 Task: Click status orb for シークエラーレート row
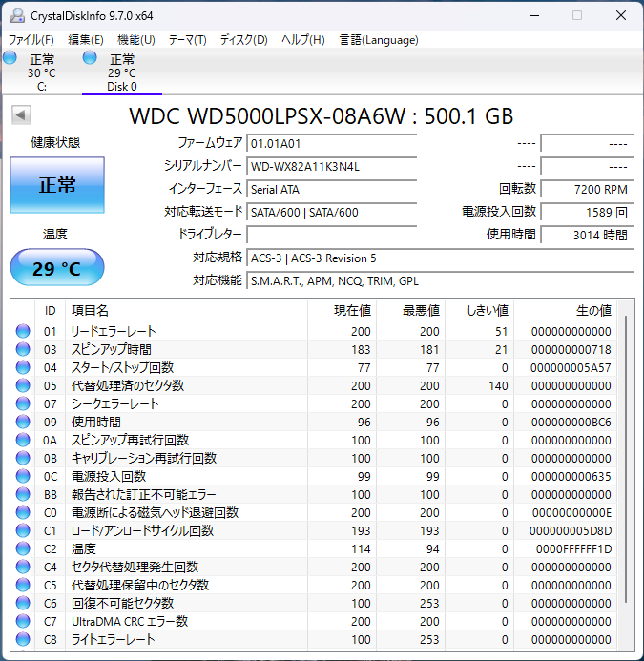(x=23, y=403)
